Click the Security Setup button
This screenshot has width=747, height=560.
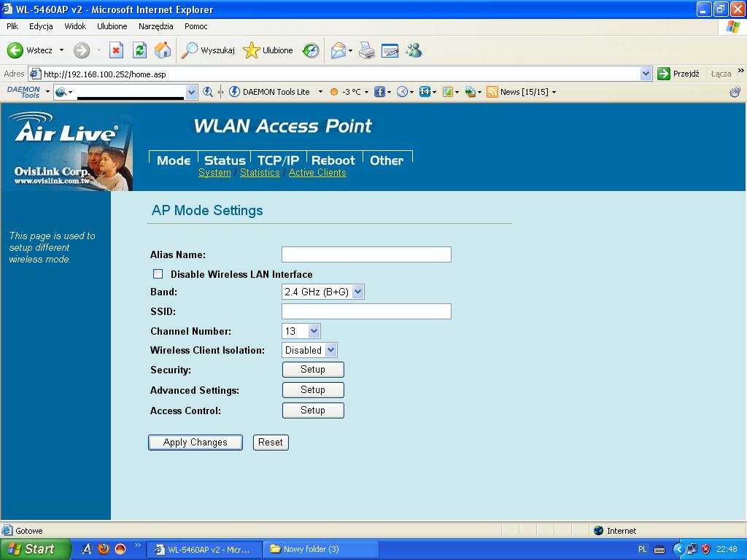click(x=313, y=370)
